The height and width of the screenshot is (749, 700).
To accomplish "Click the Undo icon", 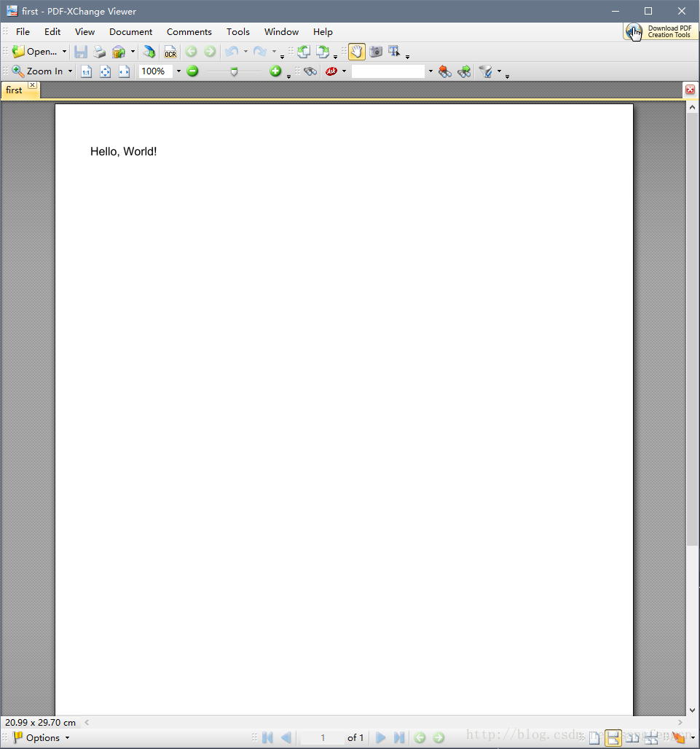I will click(x=232, y=52).
